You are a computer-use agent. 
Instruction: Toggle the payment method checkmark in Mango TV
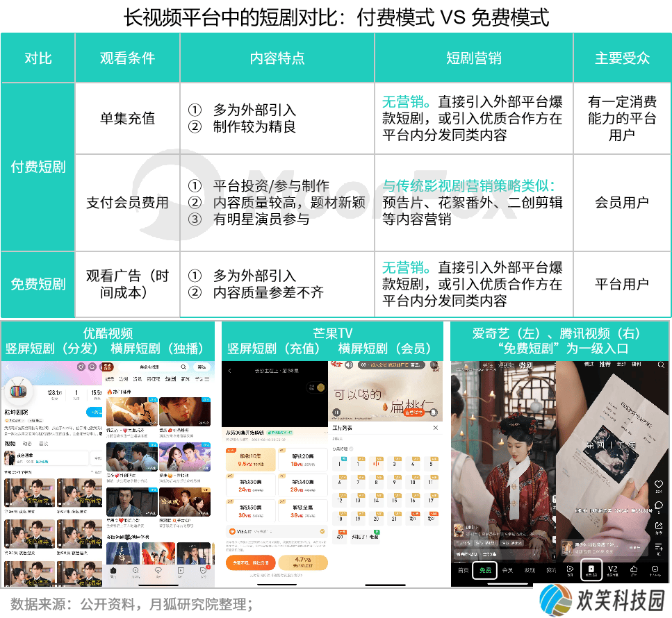click(x=322, y=531)
